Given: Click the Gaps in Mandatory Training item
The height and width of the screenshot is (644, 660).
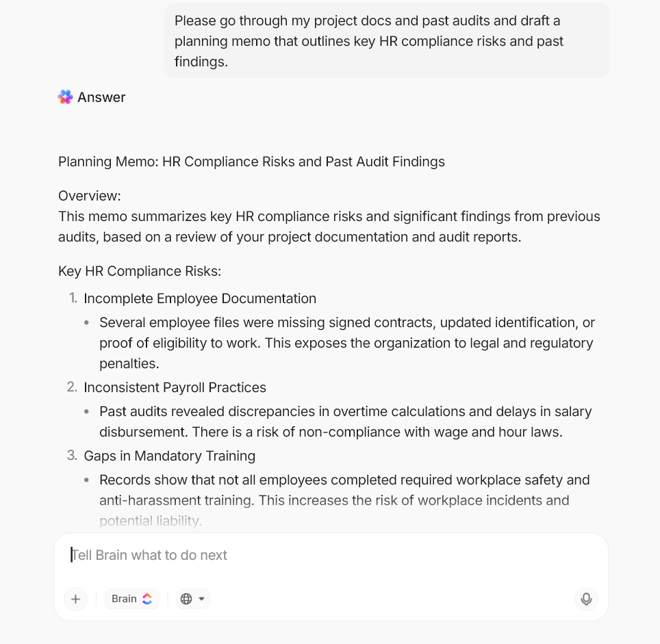Looking at the screenshot, I should tap(169, 456).
